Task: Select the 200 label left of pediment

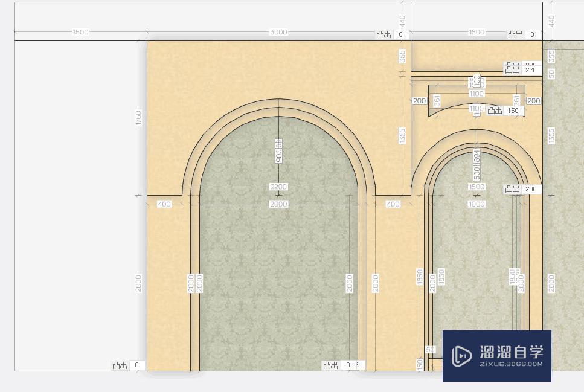Action: click(419, 101)
